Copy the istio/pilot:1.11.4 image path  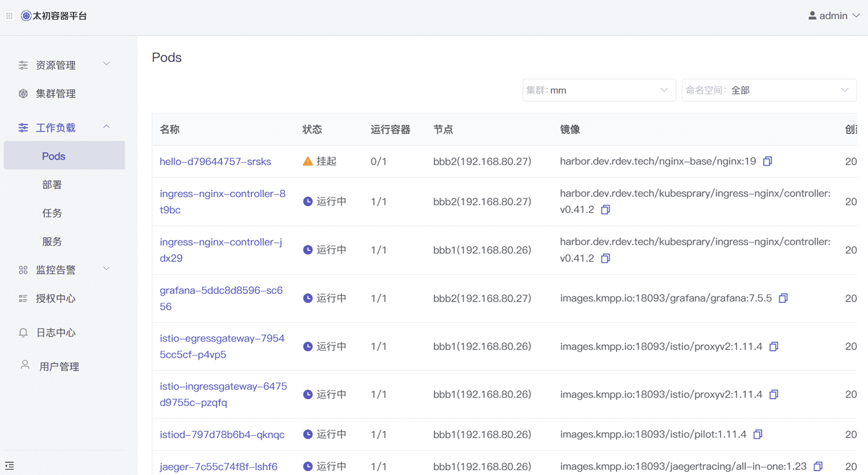tap(758, 435)
